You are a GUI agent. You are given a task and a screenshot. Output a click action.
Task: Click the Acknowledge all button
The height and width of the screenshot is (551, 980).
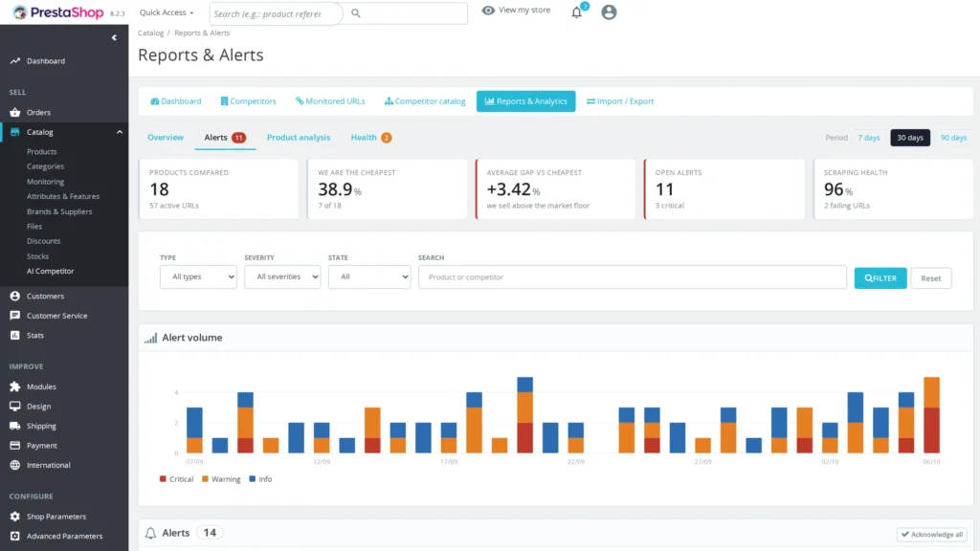click(x=932, y=534)
